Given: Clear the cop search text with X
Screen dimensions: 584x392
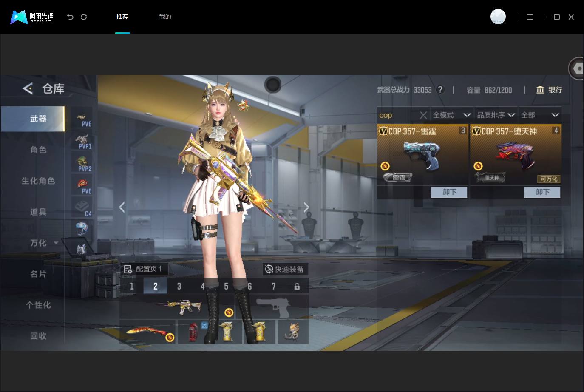Looking at the screenshot, I should [x=423, y=115].
